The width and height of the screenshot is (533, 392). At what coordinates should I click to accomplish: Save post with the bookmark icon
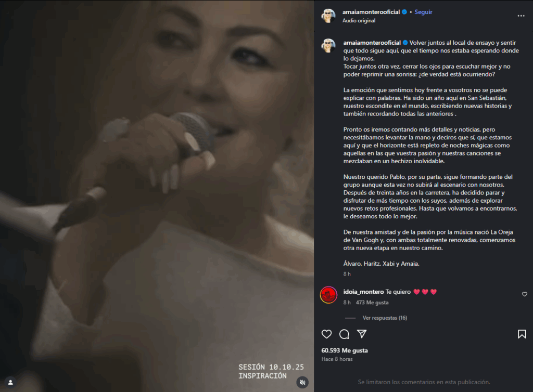522,334
